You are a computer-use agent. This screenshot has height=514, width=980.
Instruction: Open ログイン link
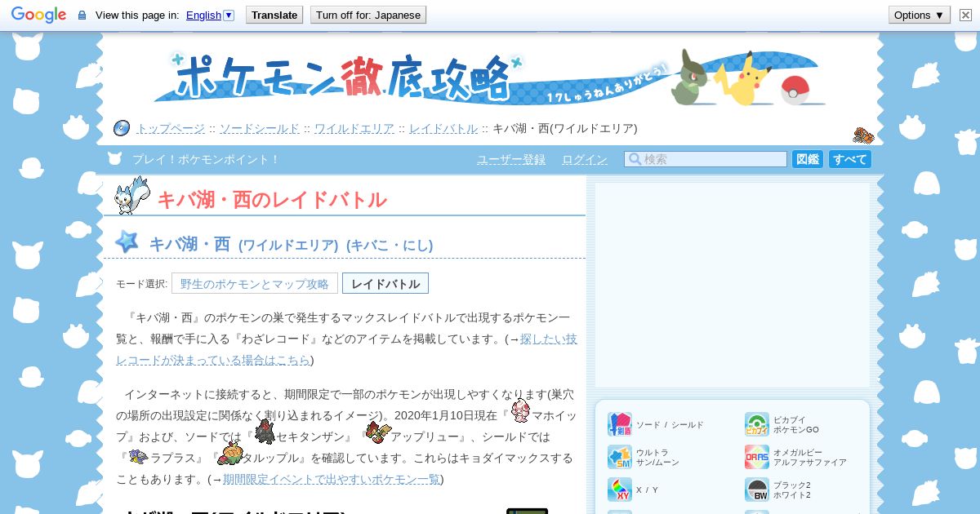585,159
